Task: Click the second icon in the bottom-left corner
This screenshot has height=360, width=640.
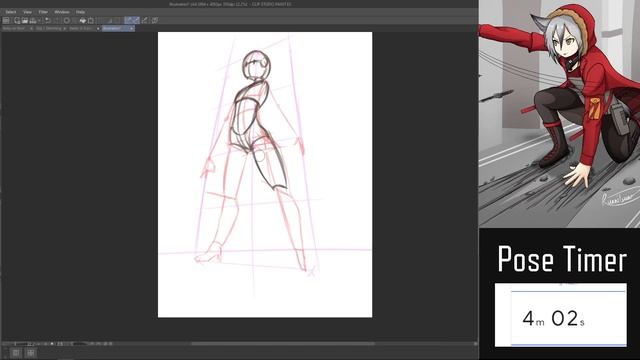Action: 31,353
